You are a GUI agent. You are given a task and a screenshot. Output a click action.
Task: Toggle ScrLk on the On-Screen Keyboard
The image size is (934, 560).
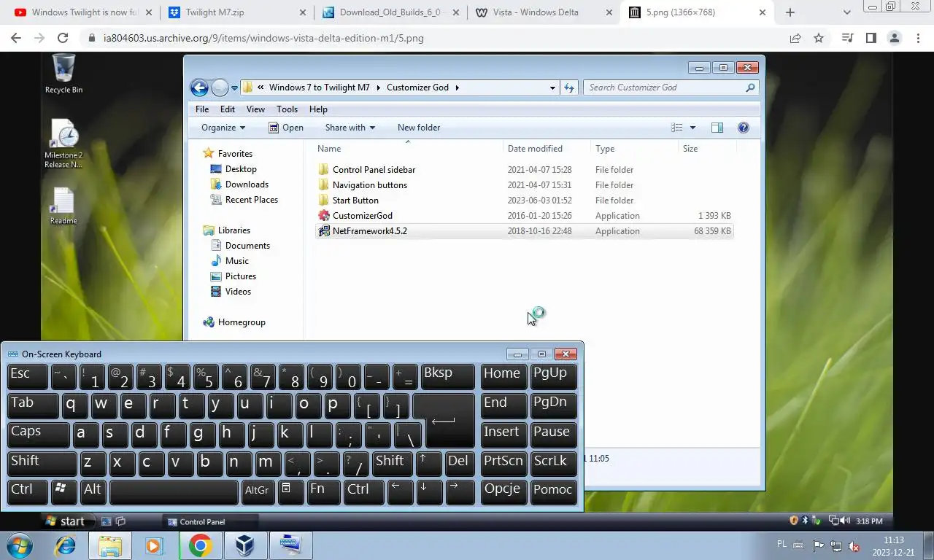click(554, 464)
